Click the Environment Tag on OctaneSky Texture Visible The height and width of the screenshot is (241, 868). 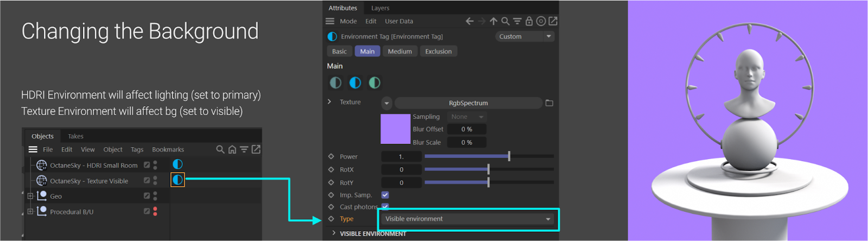pyautogui.click(x=177, y=180)
